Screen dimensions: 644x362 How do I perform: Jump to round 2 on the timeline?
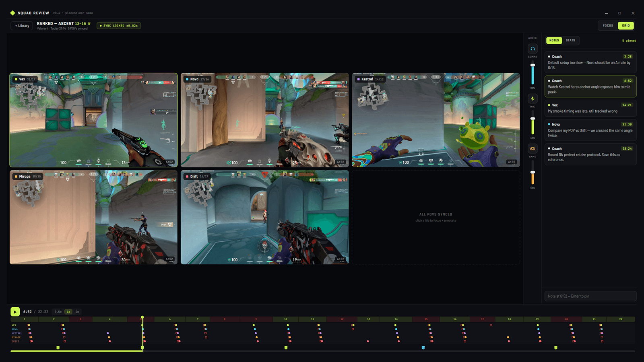[x=54, y=319]
